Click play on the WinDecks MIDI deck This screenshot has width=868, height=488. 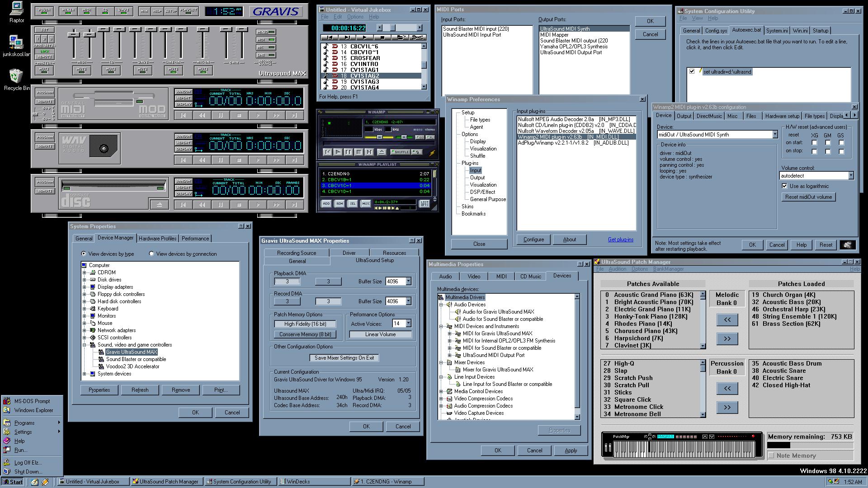(258, 115)
